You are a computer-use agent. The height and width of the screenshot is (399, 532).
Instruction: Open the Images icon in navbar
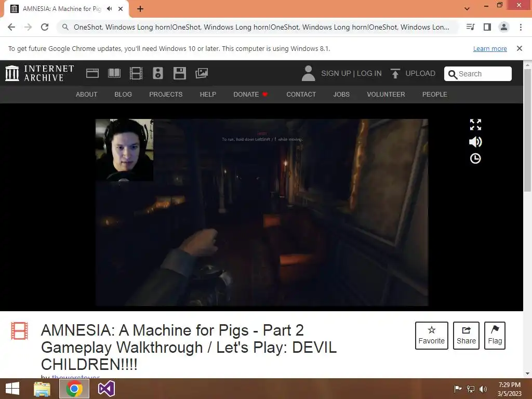[x=202, y=73]
